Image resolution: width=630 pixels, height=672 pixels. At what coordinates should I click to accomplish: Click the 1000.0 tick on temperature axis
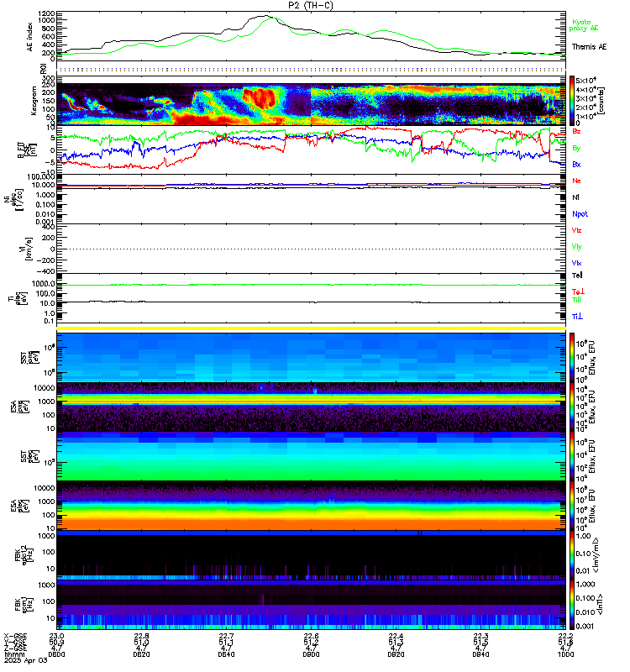coord(43,284)
